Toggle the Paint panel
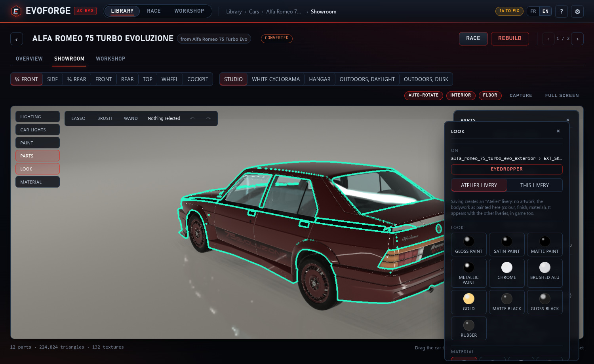 tap(38, 143)
